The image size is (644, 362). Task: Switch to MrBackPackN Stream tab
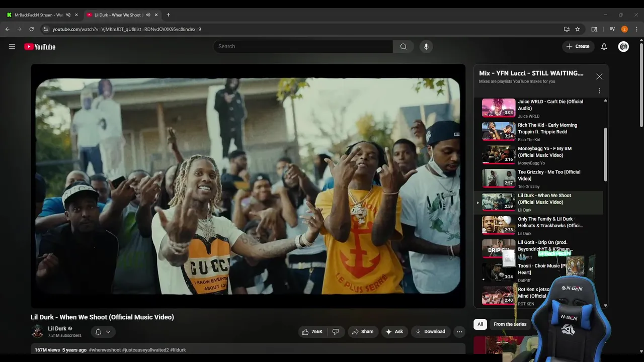pos(39,15)
